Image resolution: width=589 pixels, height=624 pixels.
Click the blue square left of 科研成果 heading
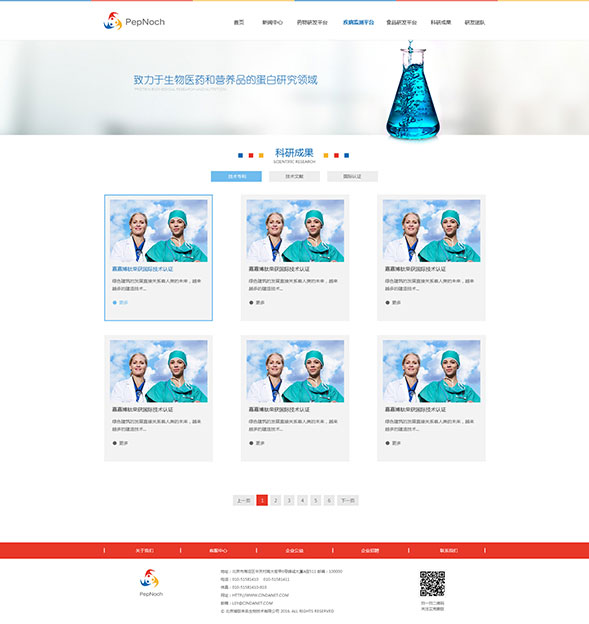coord(240,156)
